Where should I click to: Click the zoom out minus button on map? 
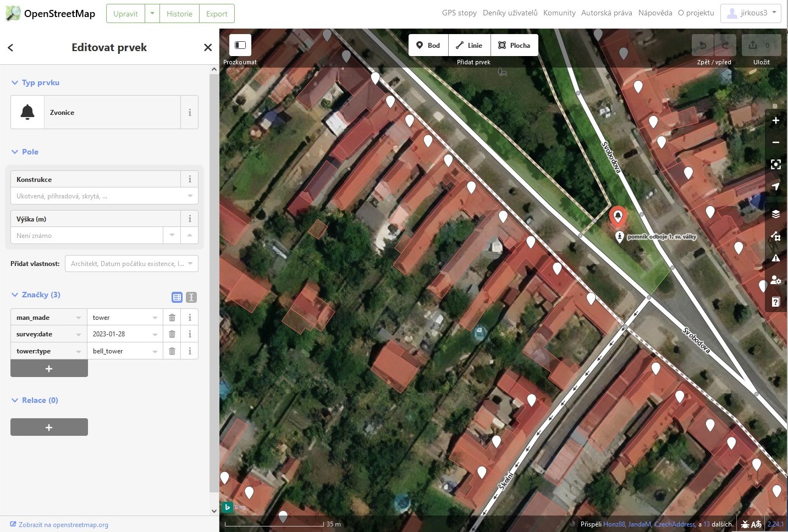point(775,142)
